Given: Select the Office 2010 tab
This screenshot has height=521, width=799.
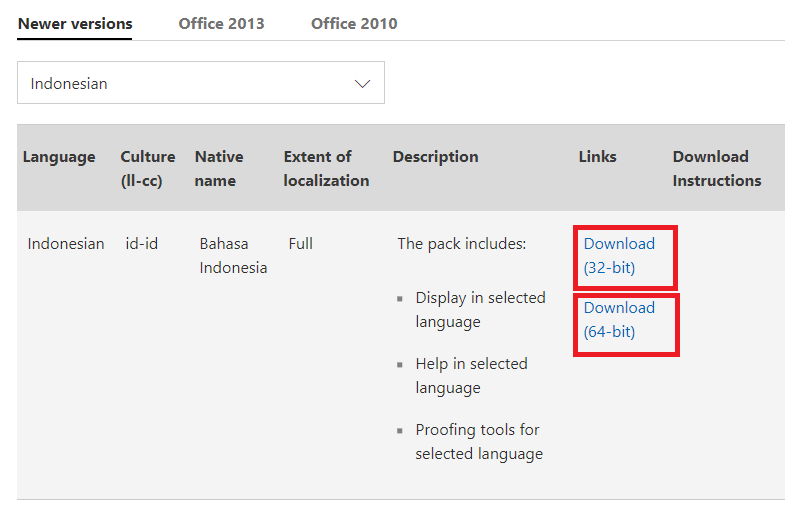Looking at the screenshot, I should click(354, 23).
